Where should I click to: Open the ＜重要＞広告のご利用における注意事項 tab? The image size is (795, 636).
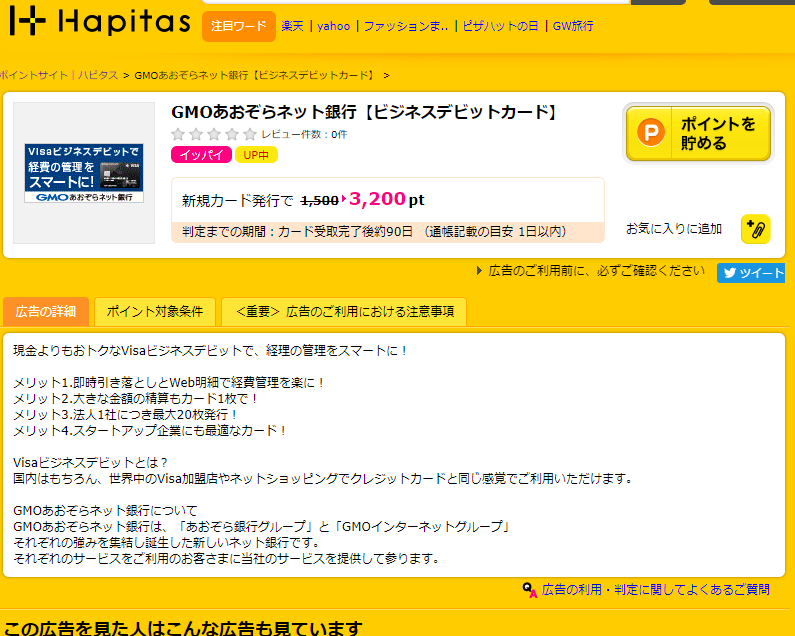click(x=344, y=311)
